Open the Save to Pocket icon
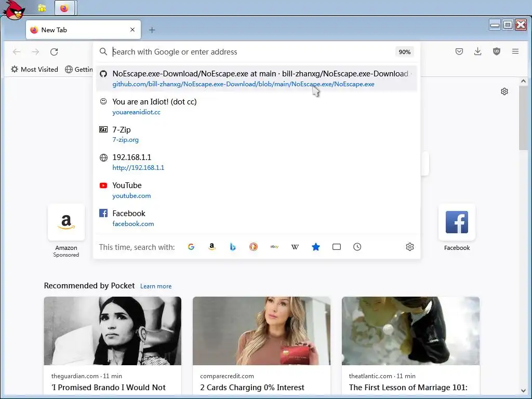532x399 pixels. (x=459, y=51)
